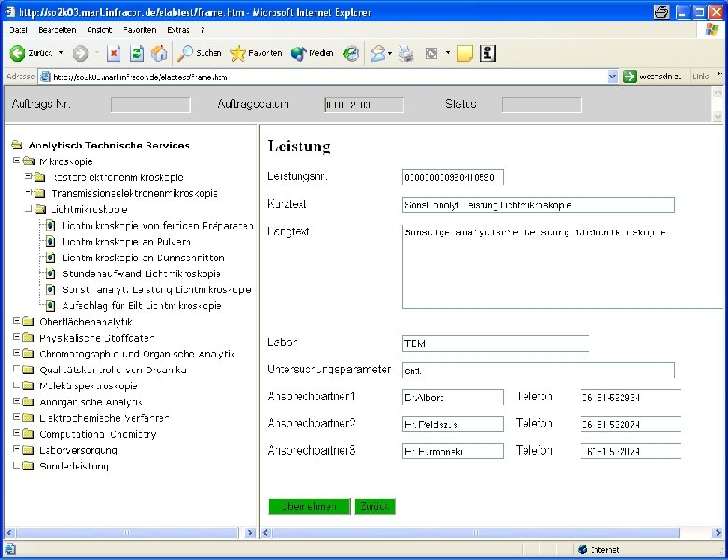Screen dimensions: 728x560
Task: Click the Ansprechpartner1 name field
Action: click(453, 398)
